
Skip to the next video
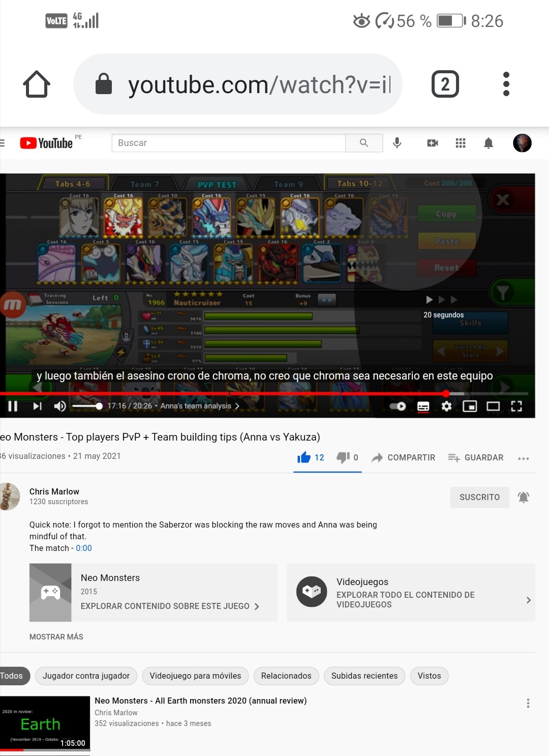pos(37,406)
